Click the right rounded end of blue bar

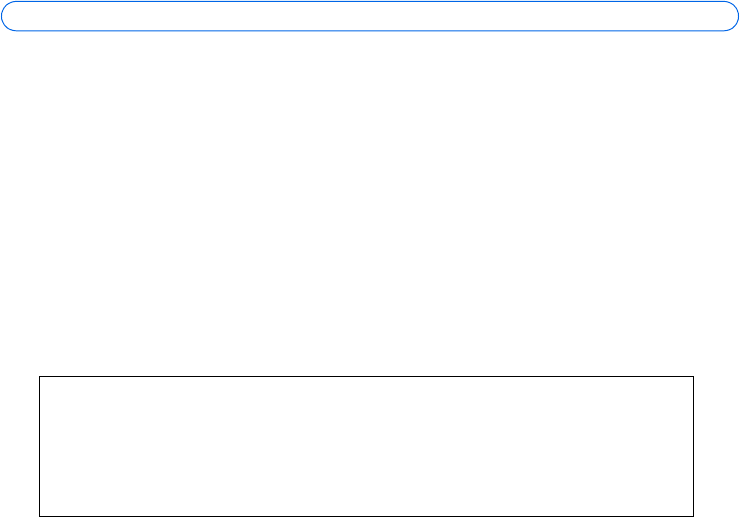(x=728, y=15)
